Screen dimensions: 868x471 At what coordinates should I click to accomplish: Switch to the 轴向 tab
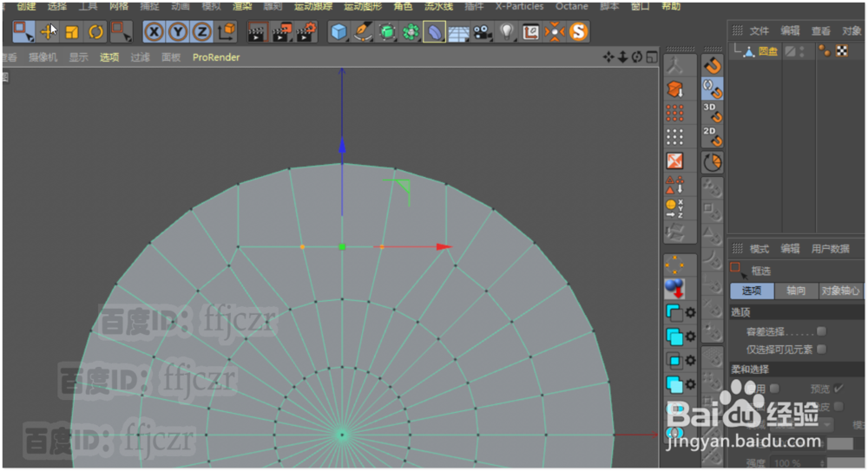pyautogui.click(x=796, y=291)
